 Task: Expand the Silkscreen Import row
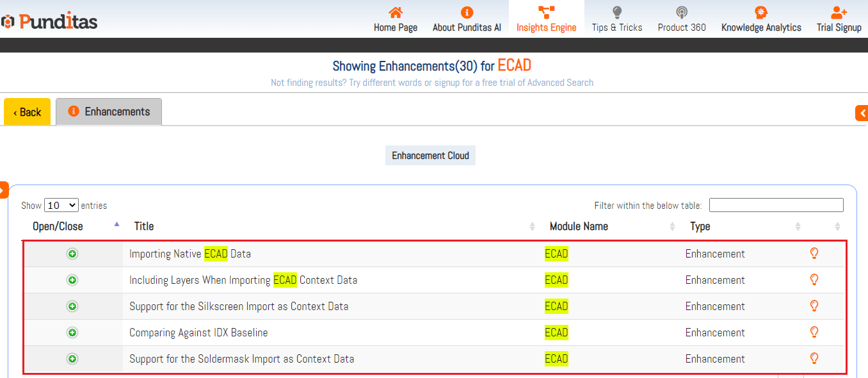[x=72, y=306]
